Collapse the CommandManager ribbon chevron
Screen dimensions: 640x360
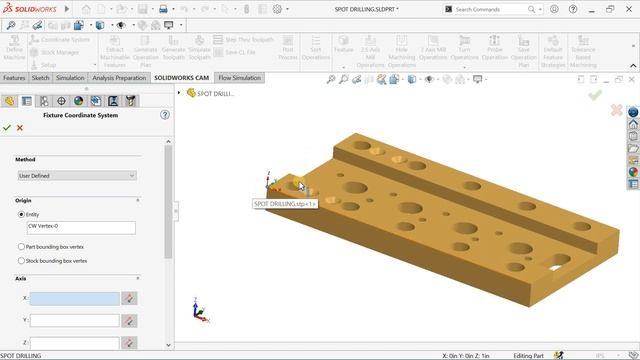(633, 66)
